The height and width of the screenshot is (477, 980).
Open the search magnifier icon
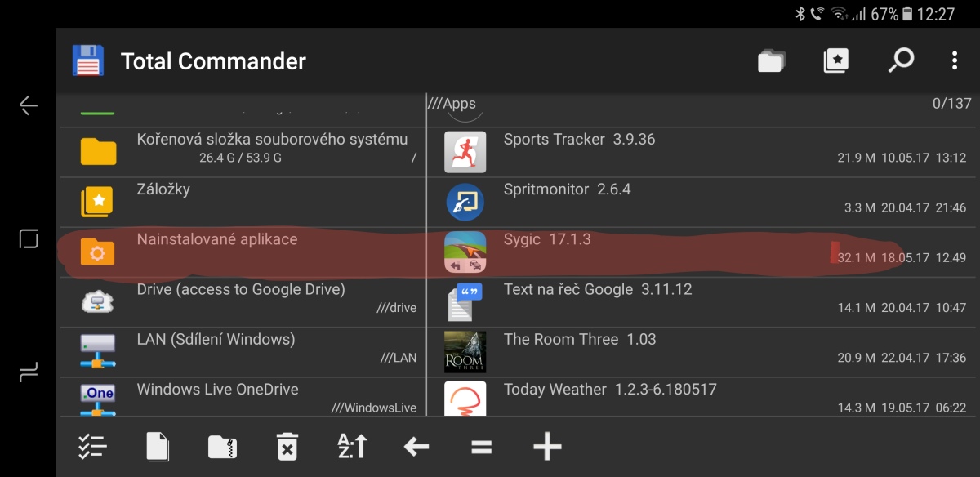pyautogui.click(x=901, y=60)
